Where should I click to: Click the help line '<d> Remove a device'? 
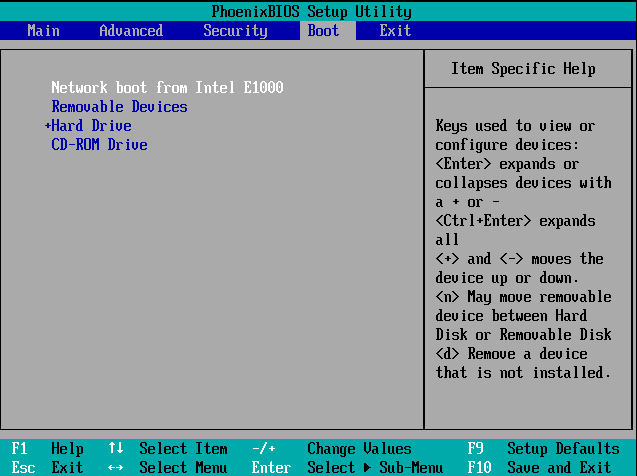tap(511, 353)
